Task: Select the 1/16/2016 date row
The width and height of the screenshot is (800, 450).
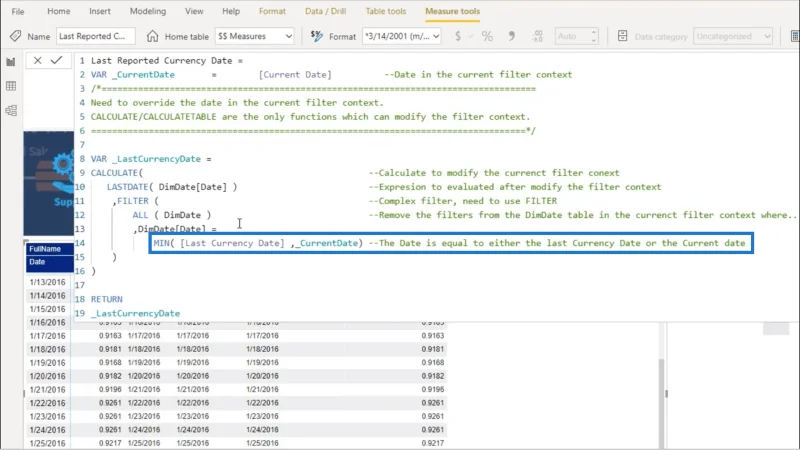Action: tap(47, 322)
